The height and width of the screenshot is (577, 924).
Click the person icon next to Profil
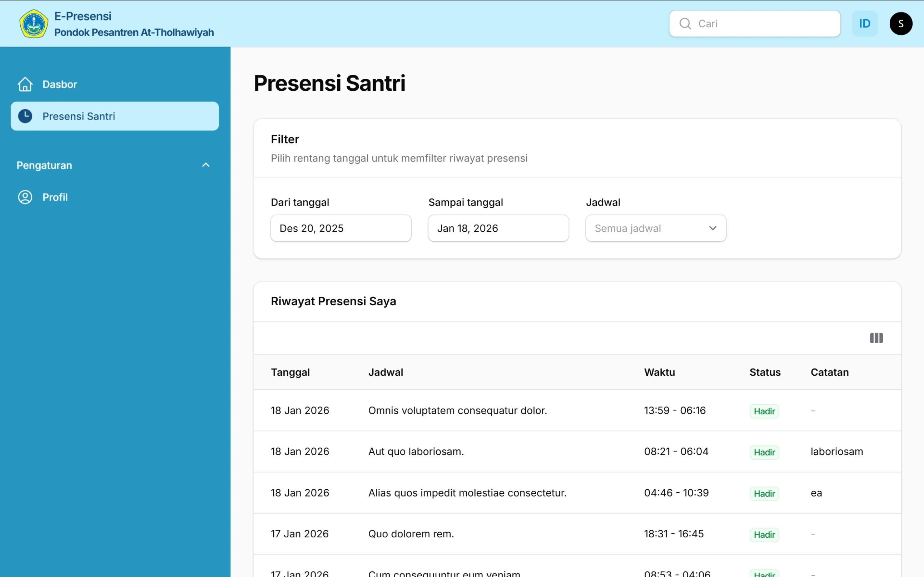pyautogui.click(x=25, y=197)
